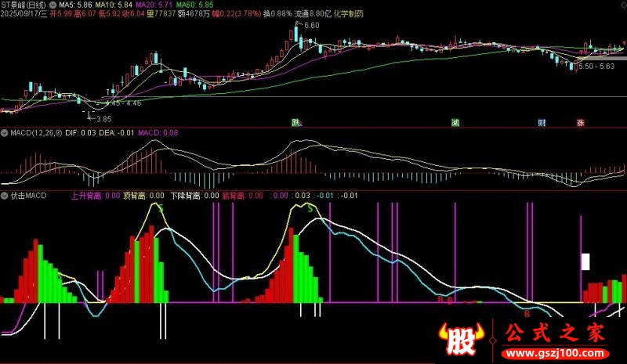Click the MA10: 5.84 label
The height and width of the screenshot is (364, 627).
(114, 5)
